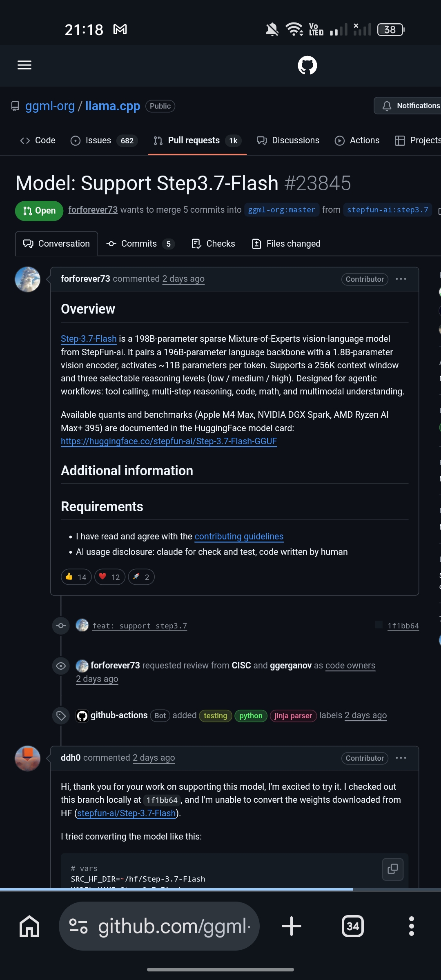
Task: Open the first comment's "2 days ago" timestamp
Action: point(183,279)
